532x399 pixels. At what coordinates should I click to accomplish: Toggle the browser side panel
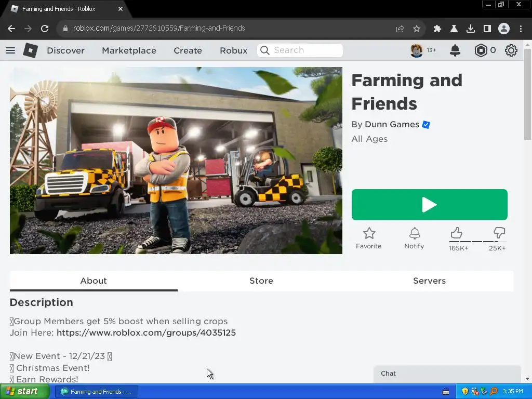(487, 29)
